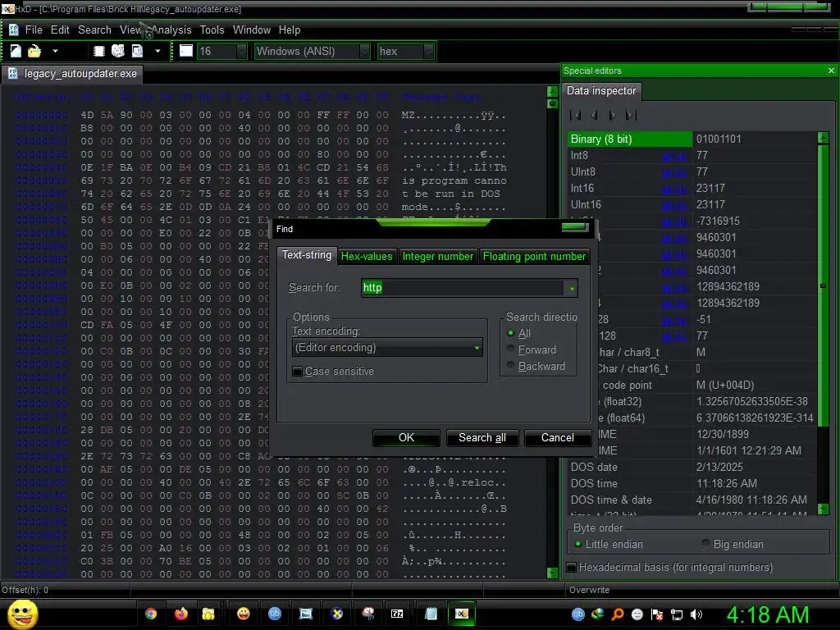Click the white column-width icon beside 16

(x=186, y=51)
